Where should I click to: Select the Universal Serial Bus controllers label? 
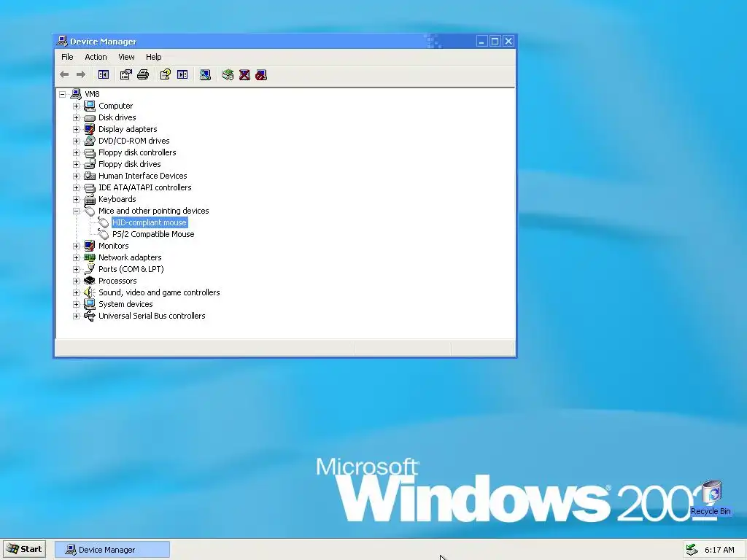(x=152, y=316)
